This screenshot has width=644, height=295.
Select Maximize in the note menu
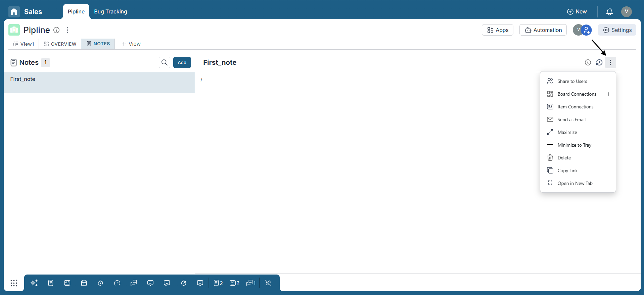tap(578, 132)
